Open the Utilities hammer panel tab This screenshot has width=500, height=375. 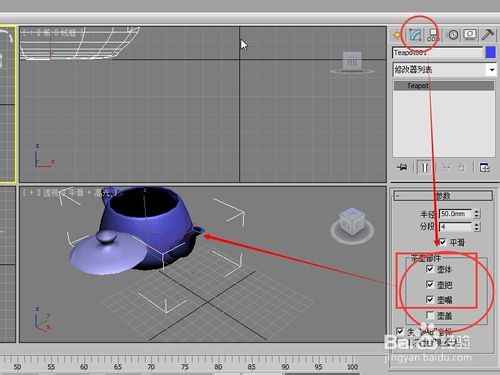click(488, 34)
